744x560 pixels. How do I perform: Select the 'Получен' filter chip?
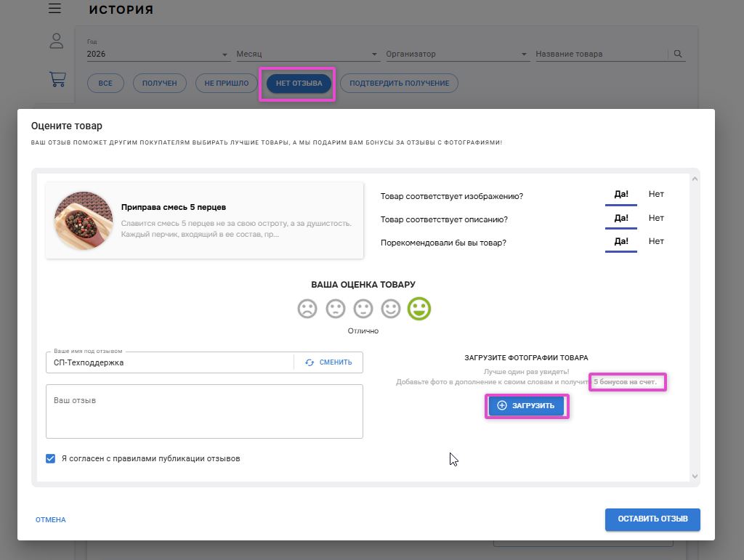point(159,84)
